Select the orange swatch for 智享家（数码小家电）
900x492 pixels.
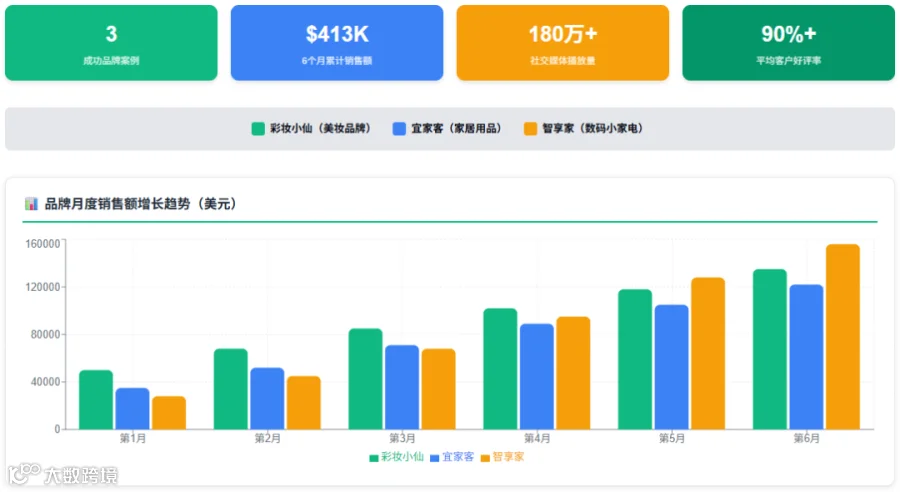tap(530, 129)
